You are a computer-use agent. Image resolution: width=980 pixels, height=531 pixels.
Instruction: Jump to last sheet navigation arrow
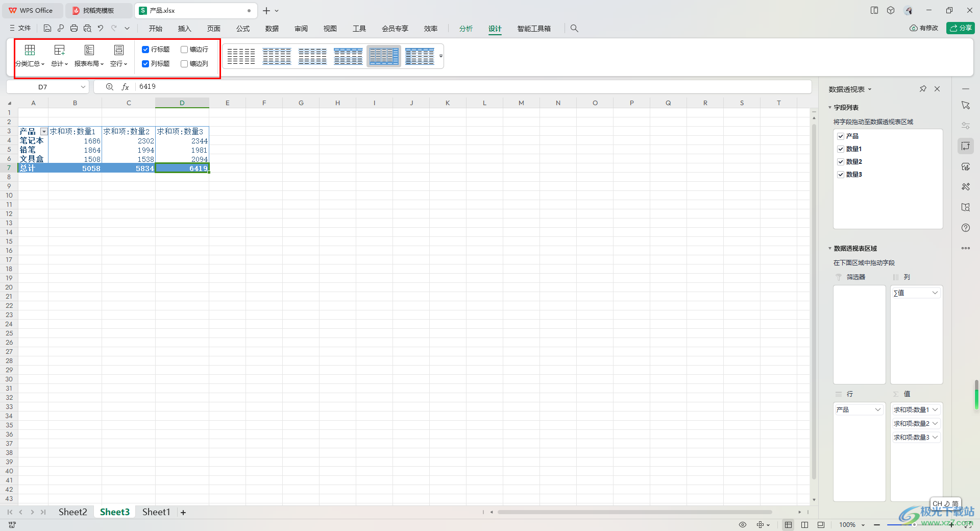[43, 512]
